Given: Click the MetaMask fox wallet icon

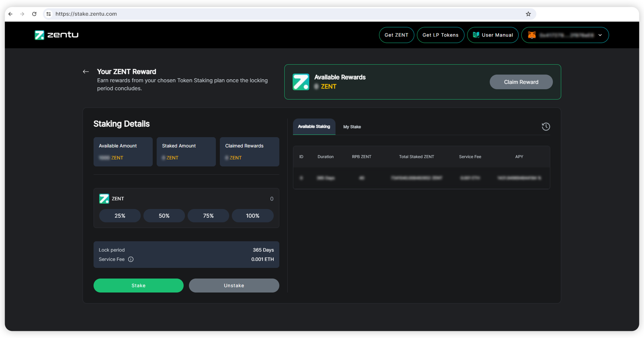Looking at the screenshot, I should tap(532, 35).
